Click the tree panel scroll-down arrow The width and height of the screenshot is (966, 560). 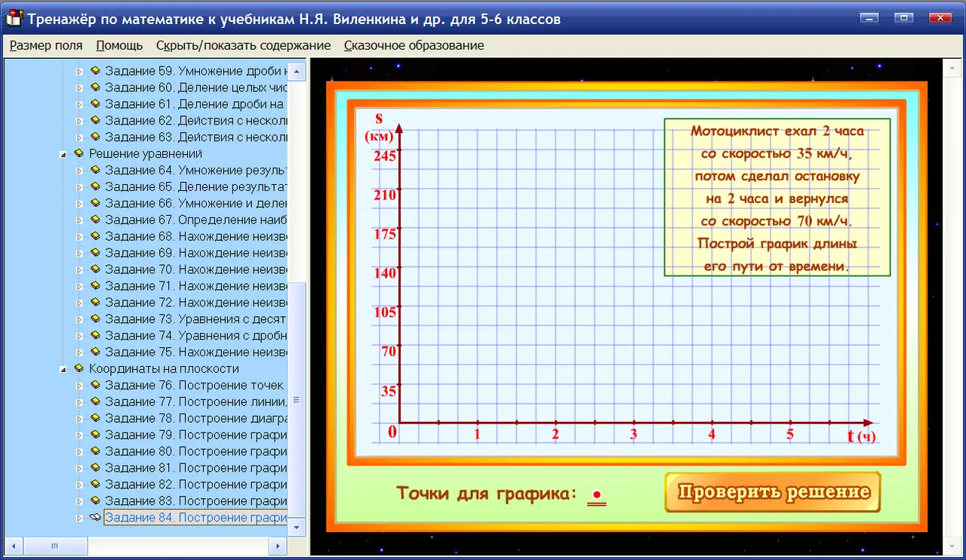297,527
